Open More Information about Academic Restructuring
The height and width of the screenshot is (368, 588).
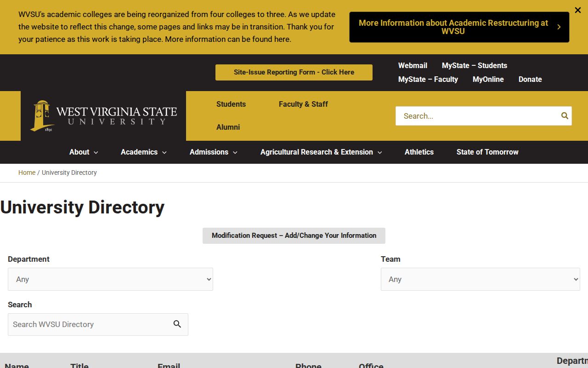click(459, 27)
